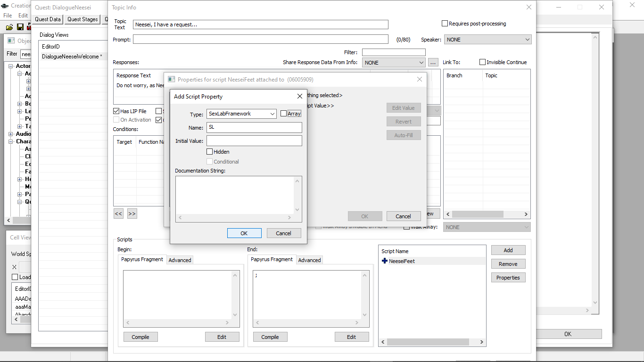The image size is (644, 362).
Task: Go to next topic info with >> button
Action: pyautogui.click(x=132, y=214)
